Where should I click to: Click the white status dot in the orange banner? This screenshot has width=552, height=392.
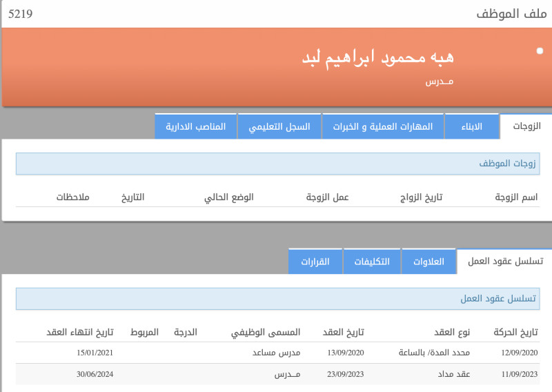tap(540, 51)
